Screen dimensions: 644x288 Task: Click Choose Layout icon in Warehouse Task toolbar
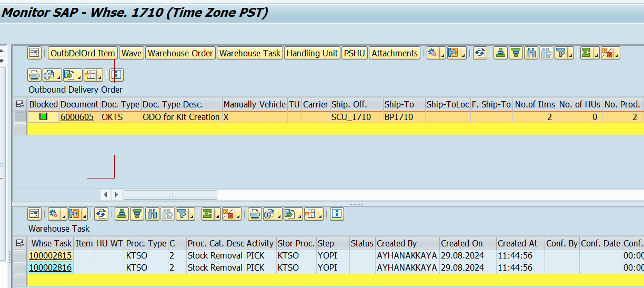click(310, 214)
